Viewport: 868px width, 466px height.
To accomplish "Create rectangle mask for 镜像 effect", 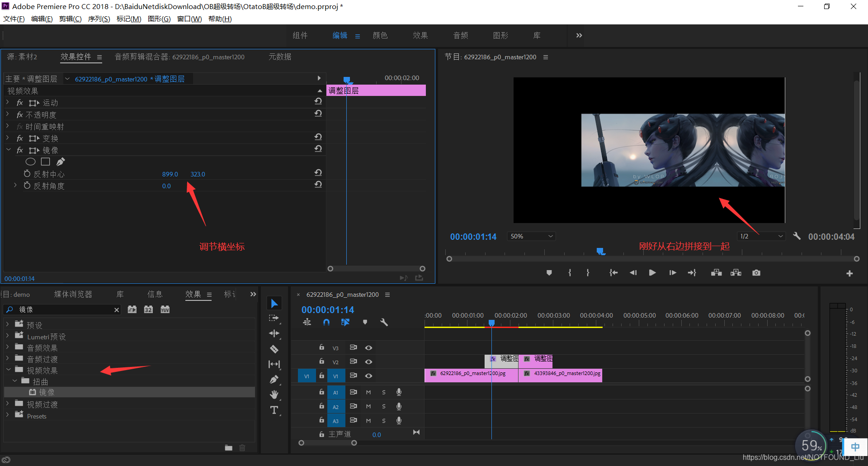I will (45, 162).
